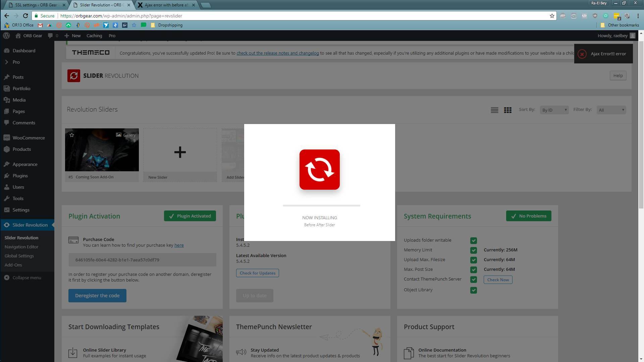Click the installation progress bar

321,205
